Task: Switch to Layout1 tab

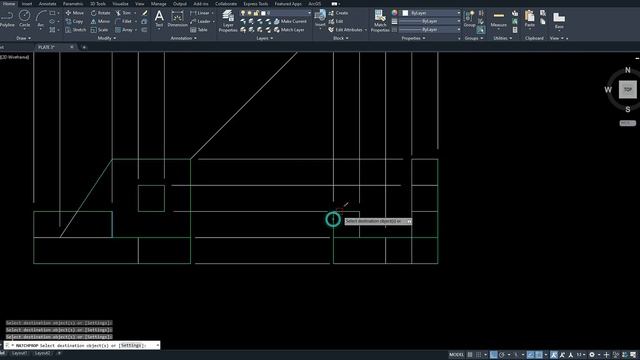Action: click(x=19, y=353)
